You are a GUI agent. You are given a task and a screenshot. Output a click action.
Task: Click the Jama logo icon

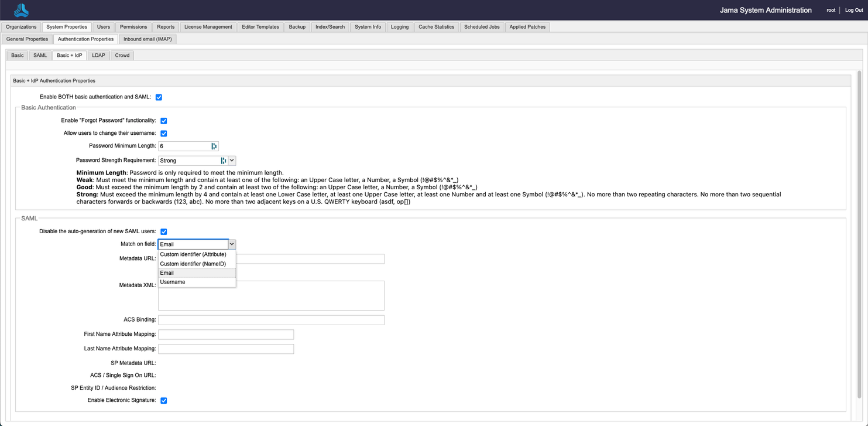point(21,10)
